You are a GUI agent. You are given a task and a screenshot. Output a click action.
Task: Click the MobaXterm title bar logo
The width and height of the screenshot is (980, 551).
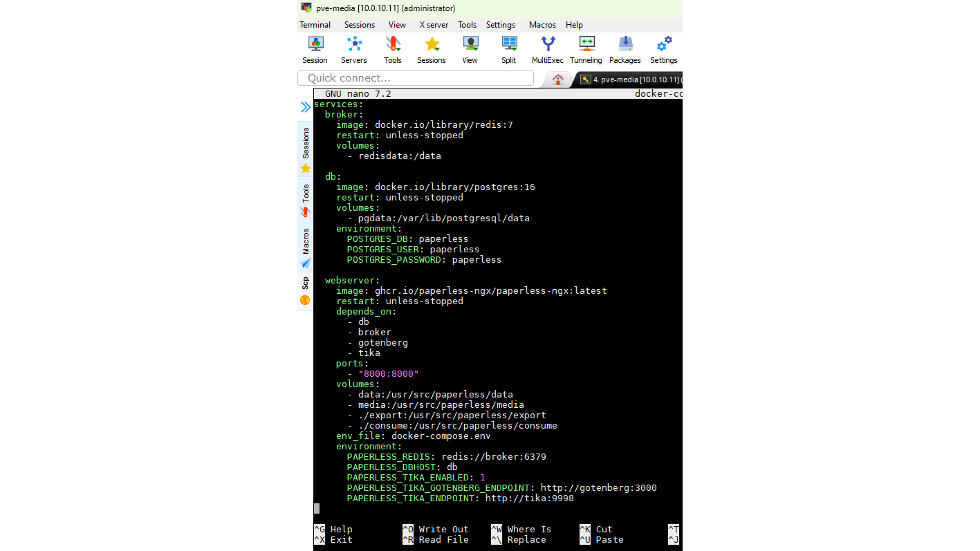306,8
